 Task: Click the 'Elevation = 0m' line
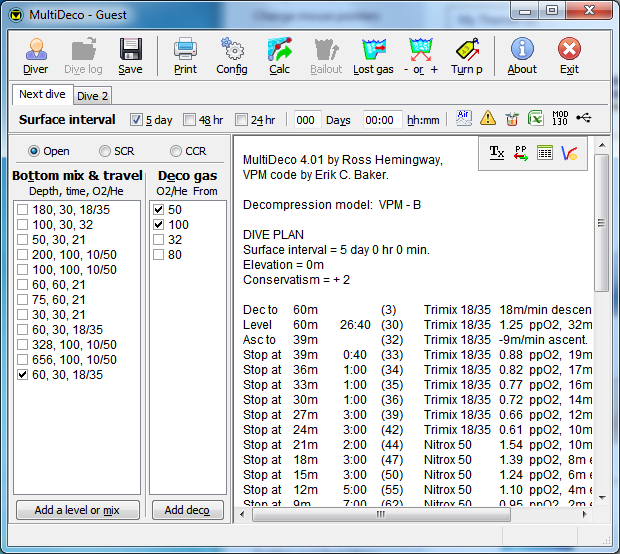click(283, 265)
